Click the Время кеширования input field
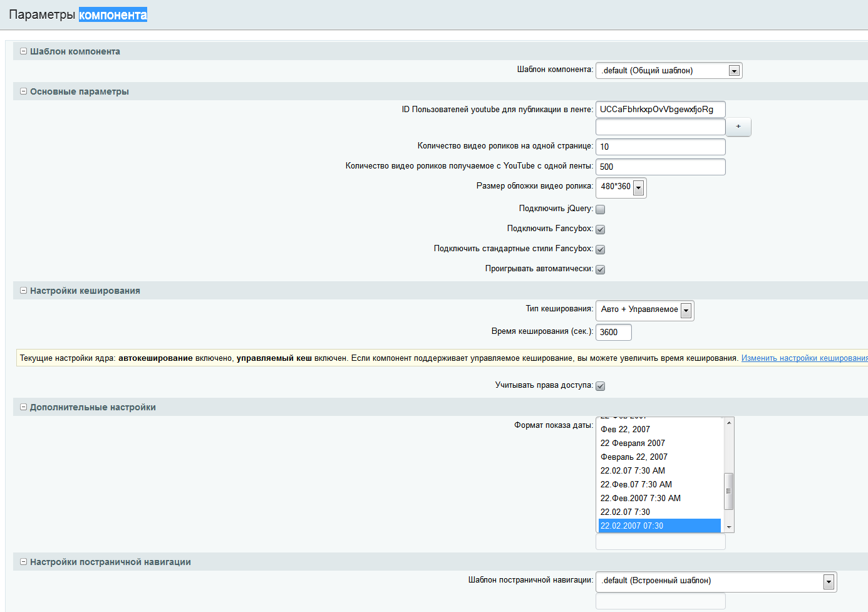 613,332
